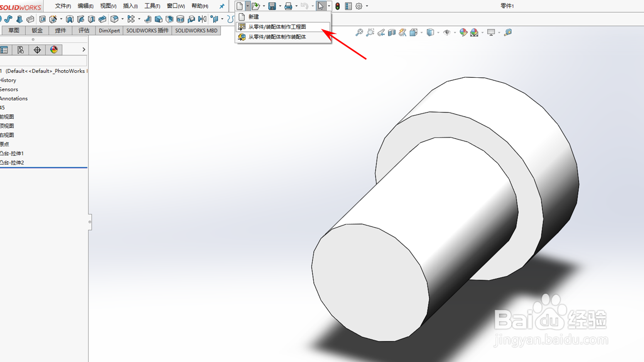The width and height of the screenshot is (644, 362).
Task: Click the History item in feature tree
Action: [9, 80]
